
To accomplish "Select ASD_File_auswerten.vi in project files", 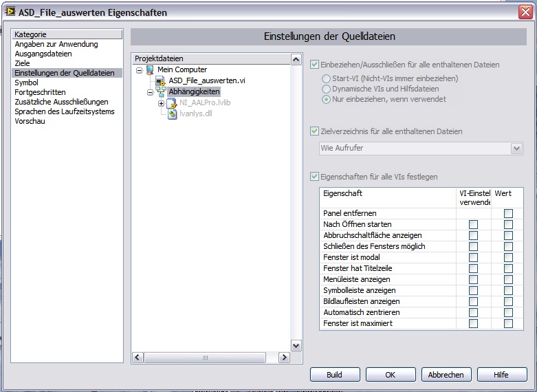I will click(x=207, y=81).
